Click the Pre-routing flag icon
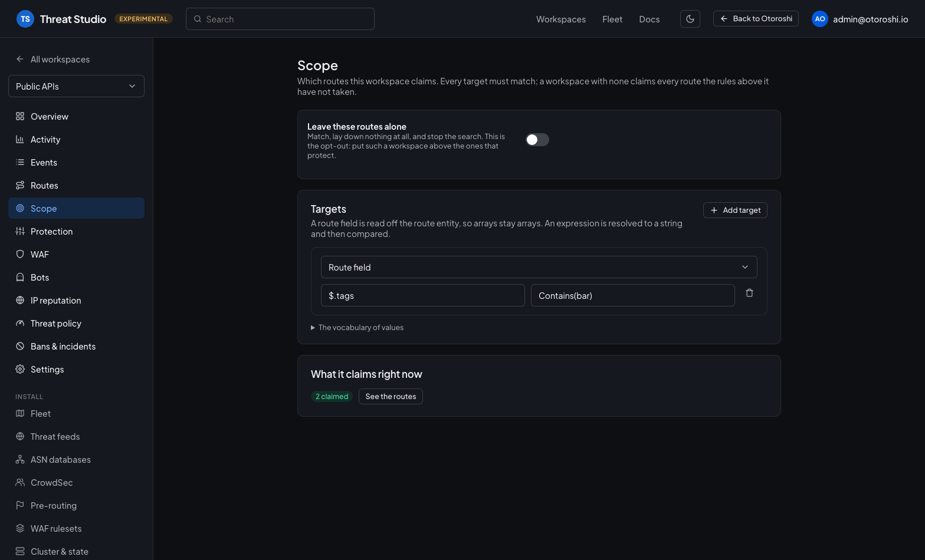This screenshot has width=925, height=560. (20, 505)
